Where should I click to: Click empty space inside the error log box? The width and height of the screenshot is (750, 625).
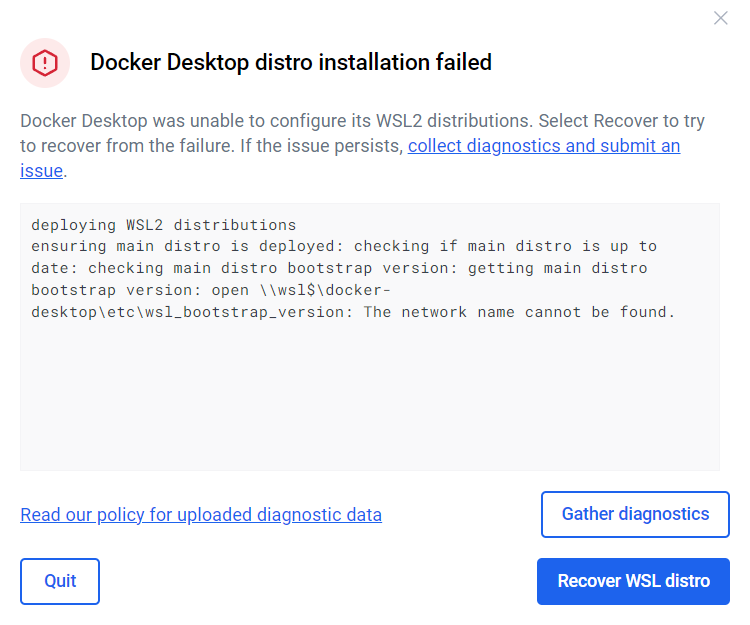(x=370, y=397)
